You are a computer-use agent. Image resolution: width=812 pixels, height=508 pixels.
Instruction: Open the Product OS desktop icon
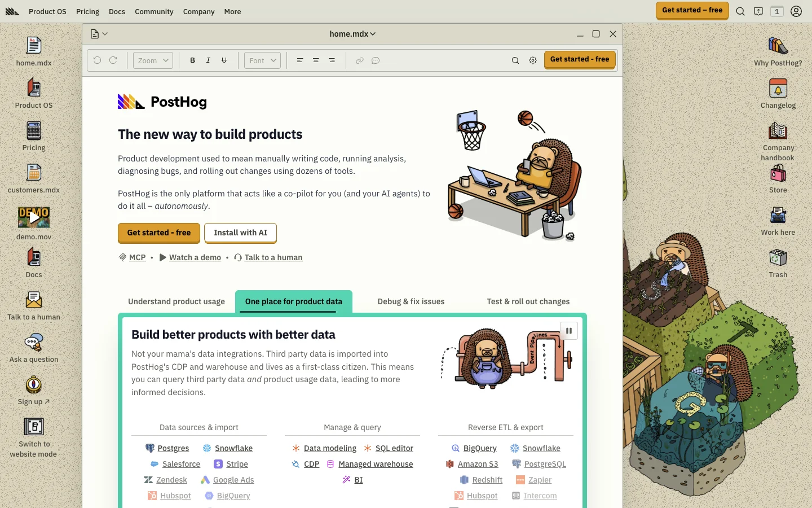(34, 89)
